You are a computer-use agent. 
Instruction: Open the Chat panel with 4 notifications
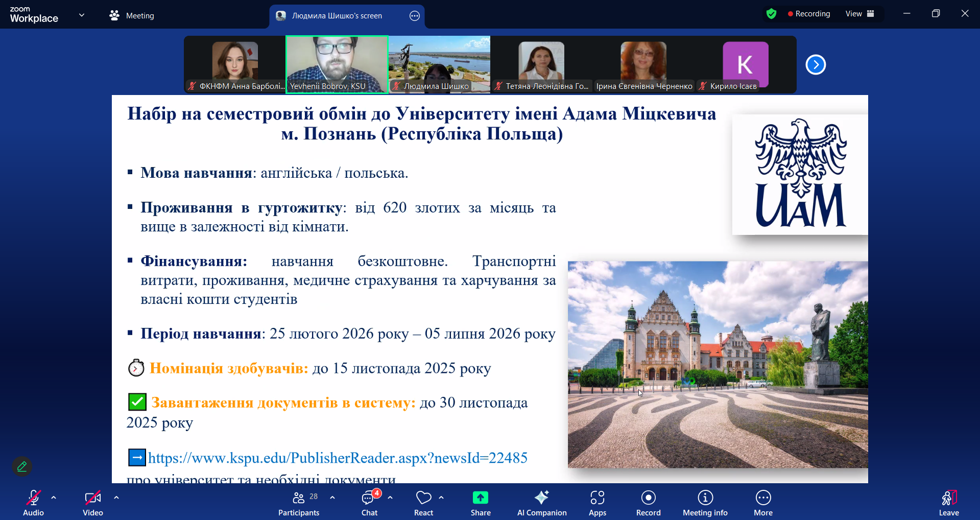[x=369, y=502]
